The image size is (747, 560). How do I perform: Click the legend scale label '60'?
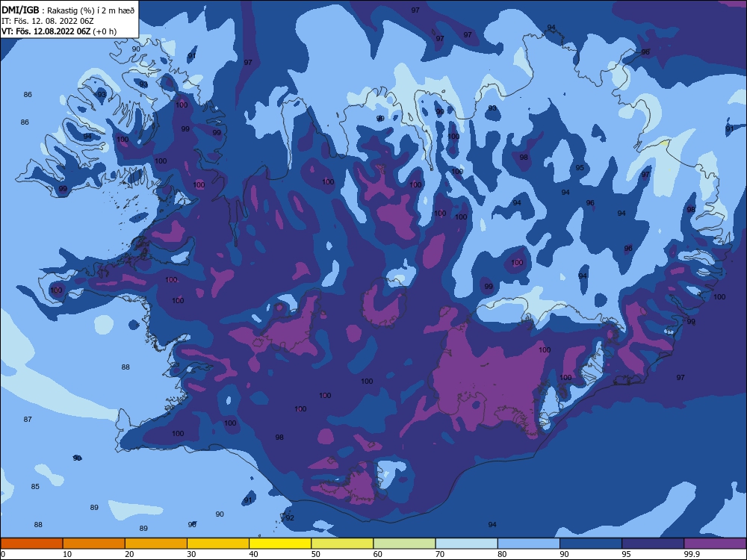coord(378,554)
